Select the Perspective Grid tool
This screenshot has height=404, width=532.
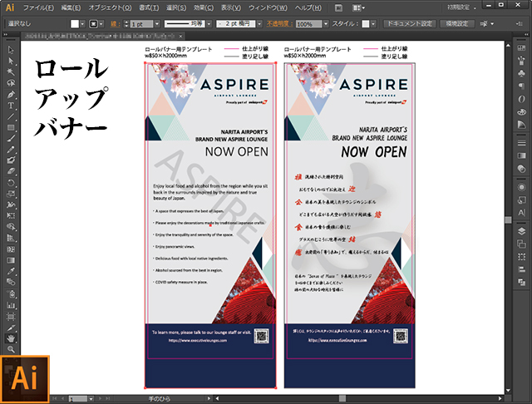(x=11, y=238)
